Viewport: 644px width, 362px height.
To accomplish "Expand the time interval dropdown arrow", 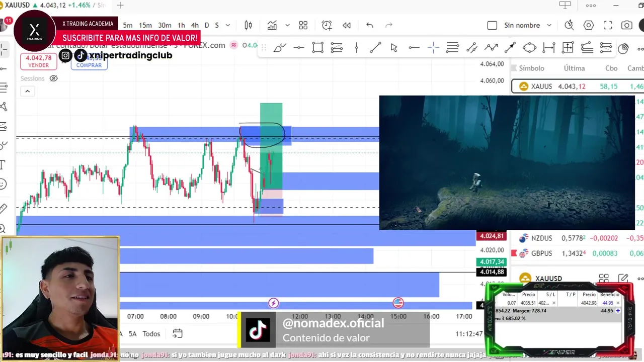I will [228, 25].
